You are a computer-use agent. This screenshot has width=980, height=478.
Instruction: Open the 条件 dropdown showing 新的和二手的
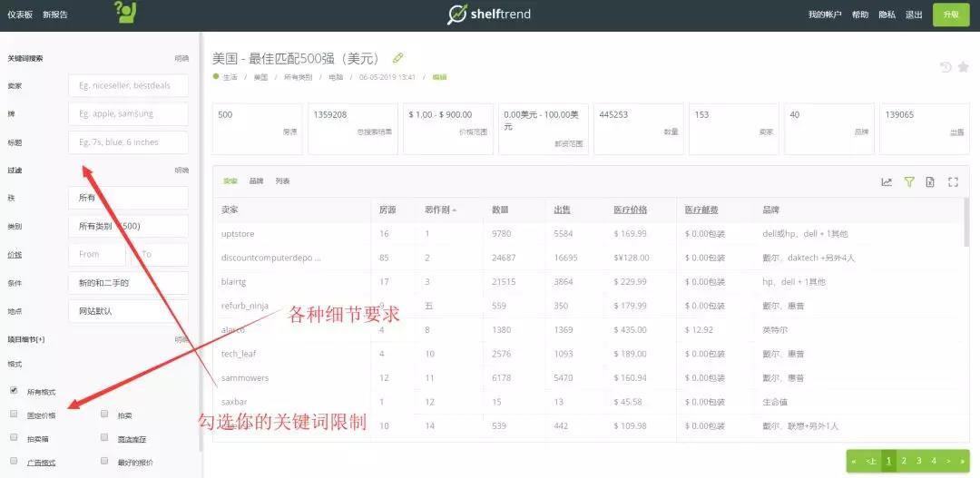(128, 283)
